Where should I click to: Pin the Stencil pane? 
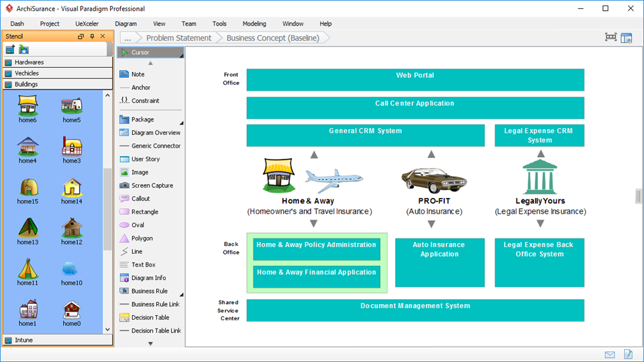click(92, 36)
